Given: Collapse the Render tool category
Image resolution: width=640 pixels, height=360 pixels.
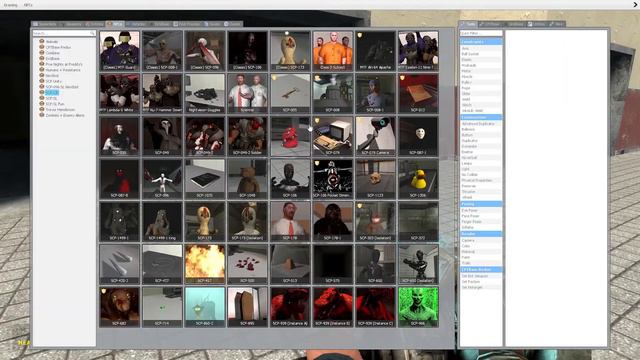Looking at the screenshot, I should pyautogui.click(x=481, y=234).
